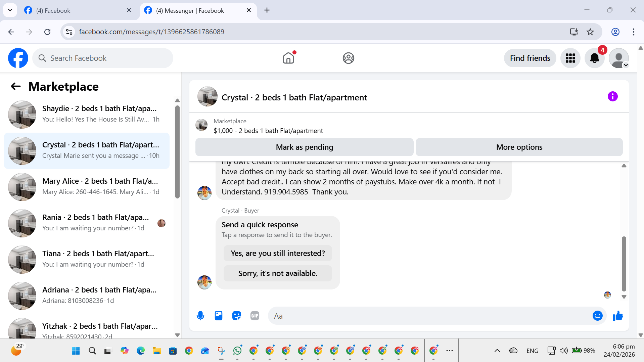Click chat scrollbar up arrow
Image resolution: width=644 pixels, height=362 pixels.
coord(624,166)
